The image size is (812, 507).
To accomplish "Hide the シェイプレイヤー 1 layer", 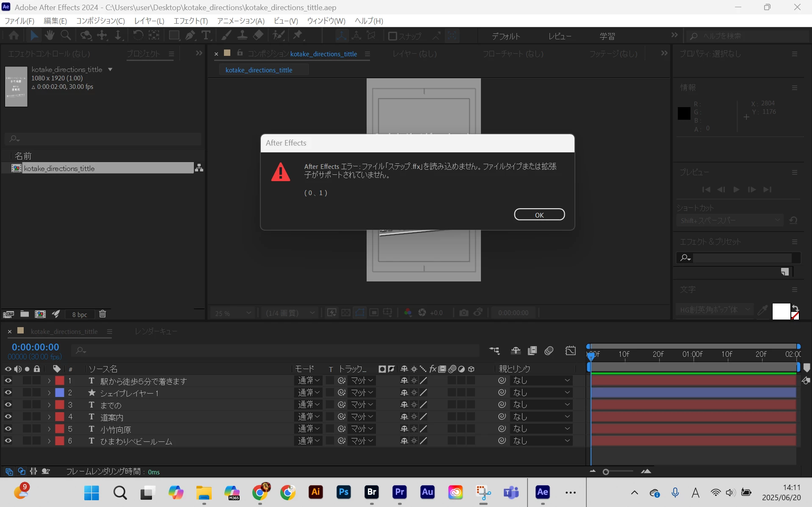I will [8, 392].
